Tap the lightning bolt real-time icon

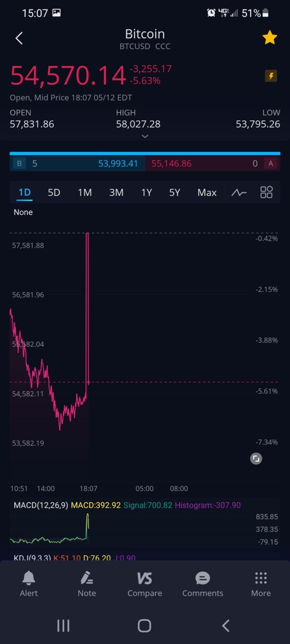point(271,76)
